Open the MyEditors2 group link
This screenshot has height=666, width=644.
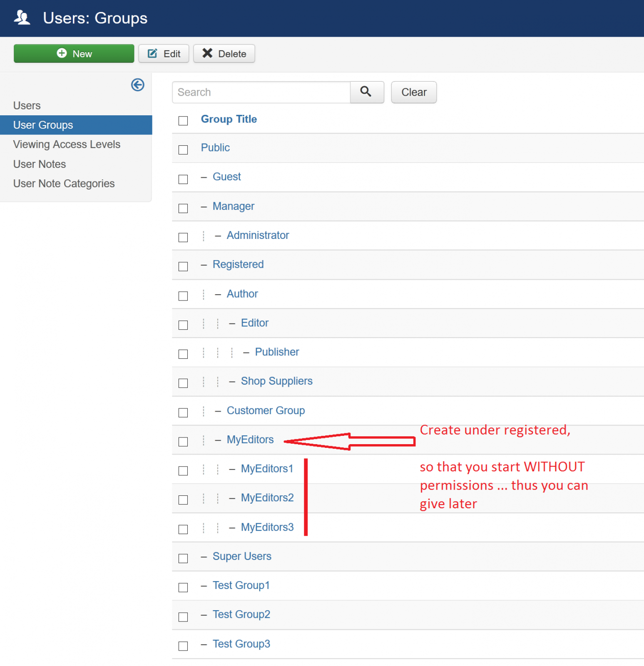click(x=267, y=498)
